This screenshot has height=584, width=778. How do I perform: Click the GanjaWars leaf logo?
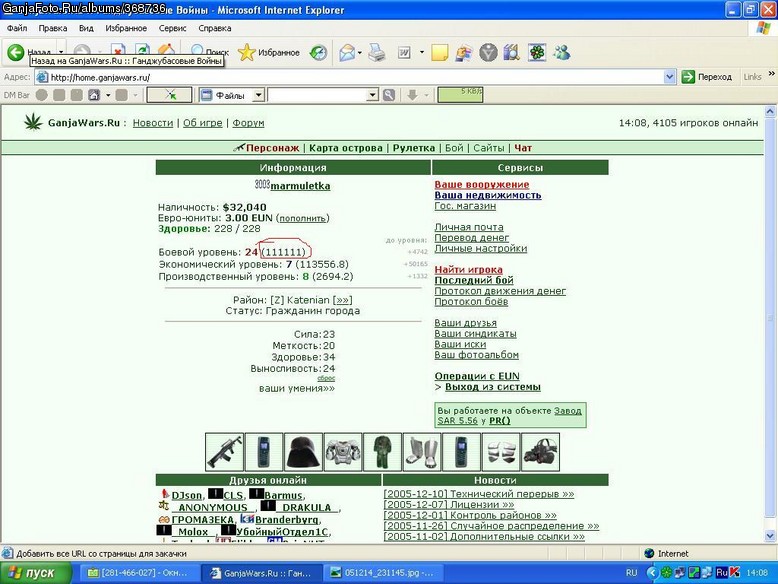(33, 122)
